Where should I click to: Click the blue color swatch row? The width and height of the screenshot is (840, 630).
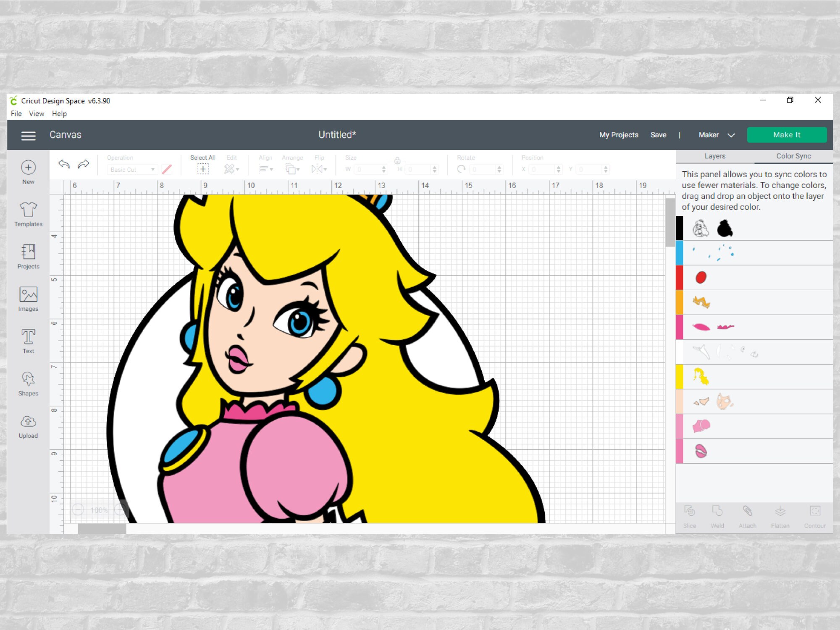point(754,253)
